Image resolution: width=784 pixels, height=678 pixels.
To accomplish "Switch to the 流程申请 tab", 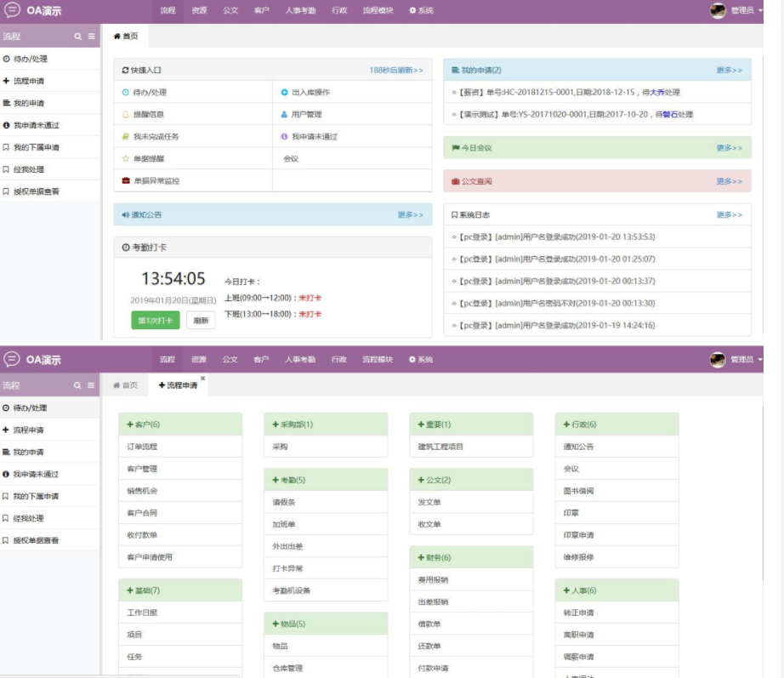I will pyautogui.click(x=178, y=385).
